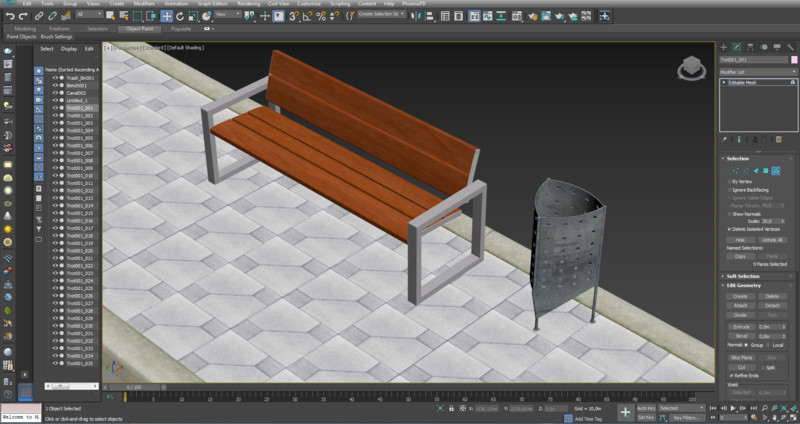Open the Modifier List dropdown
The height and width of the screenshot is (424, 800).
[x=756, y=71]
